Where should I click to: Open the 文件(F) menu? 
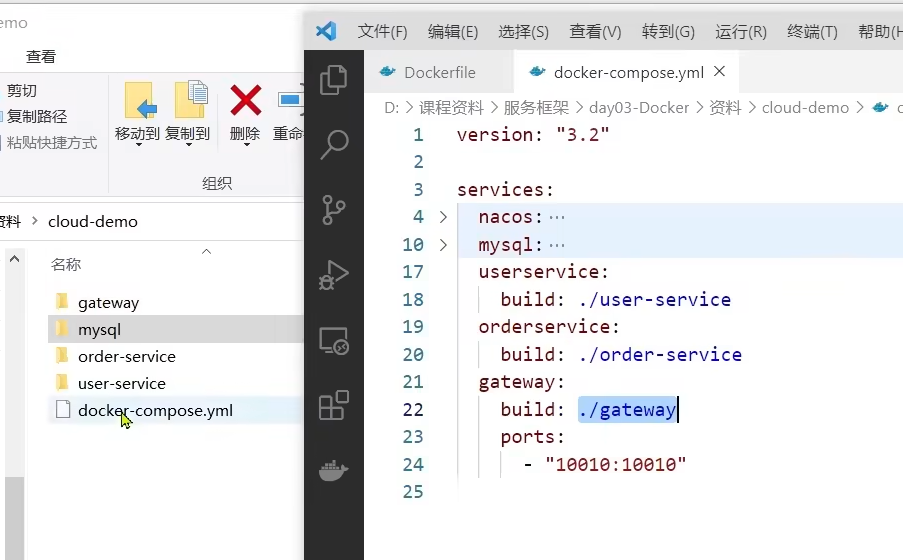[x=382, y=31]
